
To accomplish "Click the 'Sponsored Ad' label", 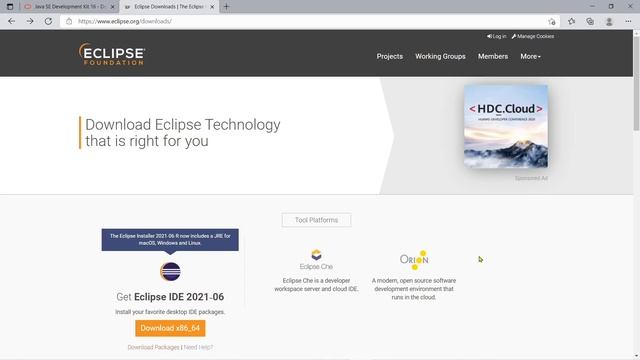I will [531, 178].
